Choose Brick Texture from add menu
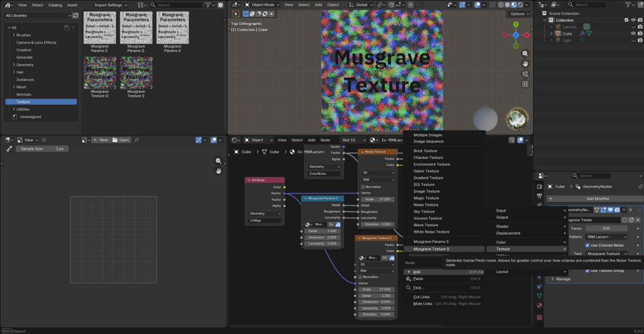 (x=425, y=151)
